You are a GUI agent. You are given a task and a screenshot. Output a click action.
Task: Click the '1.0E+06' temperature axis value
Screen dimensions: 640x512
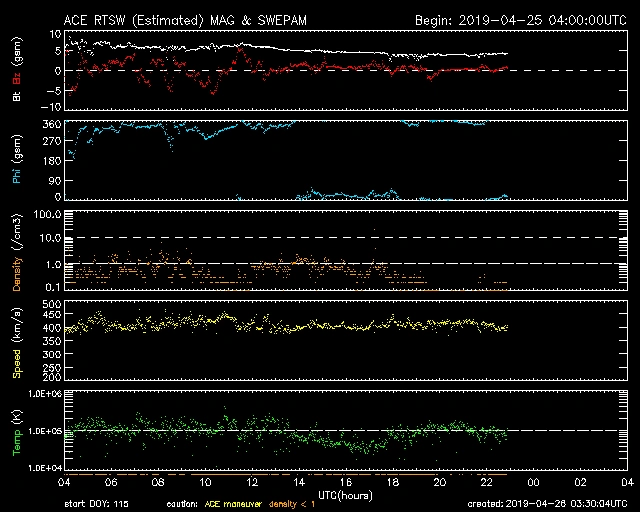click(45, 394)
